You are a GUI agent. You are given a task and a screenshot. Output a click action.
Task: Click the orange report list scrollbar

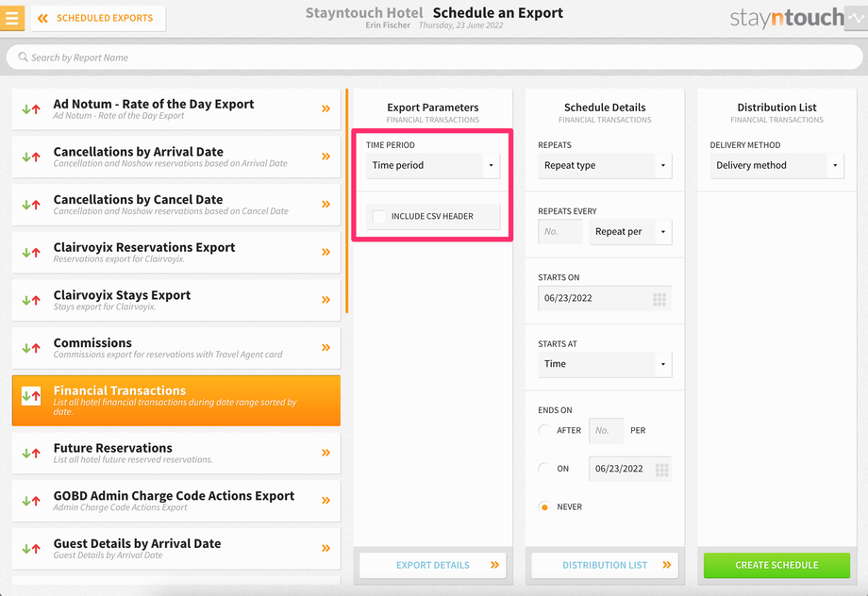346,201
